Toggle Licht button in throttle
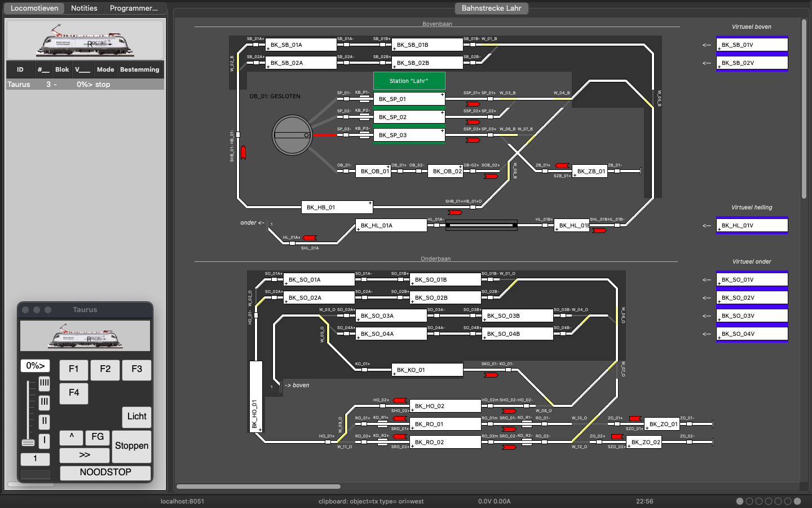The width and height of the screenshot is (812, 508). point(136,417)
